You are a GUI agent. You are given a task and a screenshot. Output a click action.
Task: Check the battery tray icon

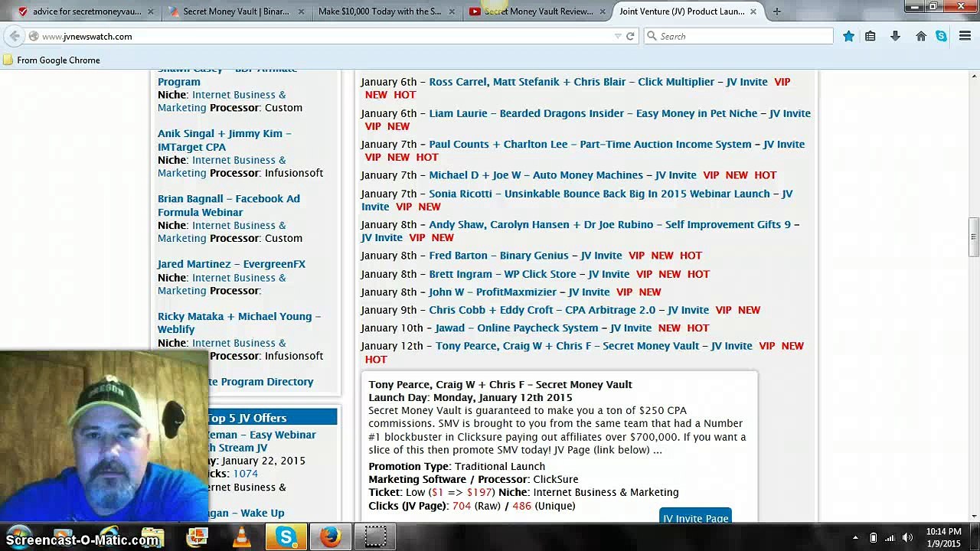pos(873,538)
